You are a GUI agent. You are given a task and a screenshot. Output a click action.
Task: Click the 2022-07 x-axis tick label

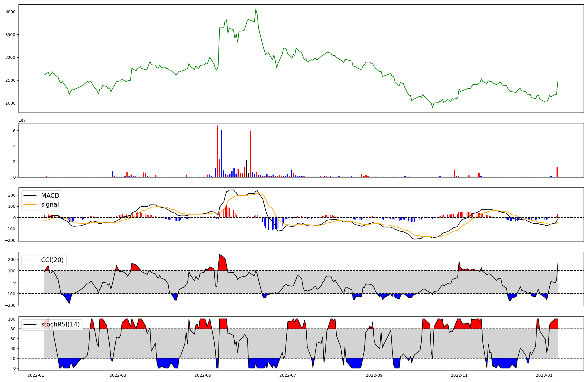click(288, 375)
